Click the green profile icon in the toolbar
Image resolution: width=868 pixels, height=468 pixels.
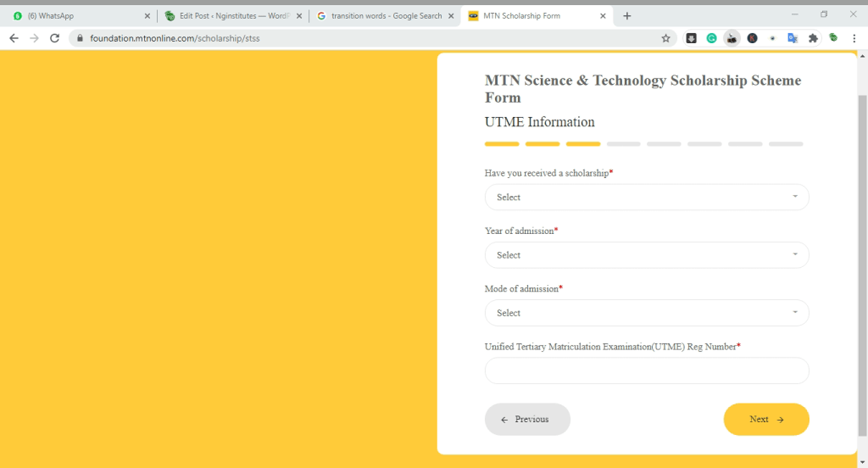pos(833,37)
